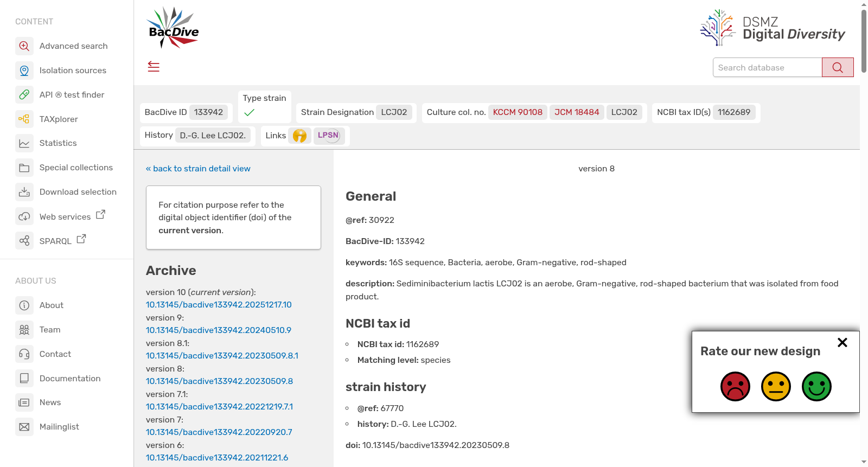Click Web services cloud icon

click(24, 216)
